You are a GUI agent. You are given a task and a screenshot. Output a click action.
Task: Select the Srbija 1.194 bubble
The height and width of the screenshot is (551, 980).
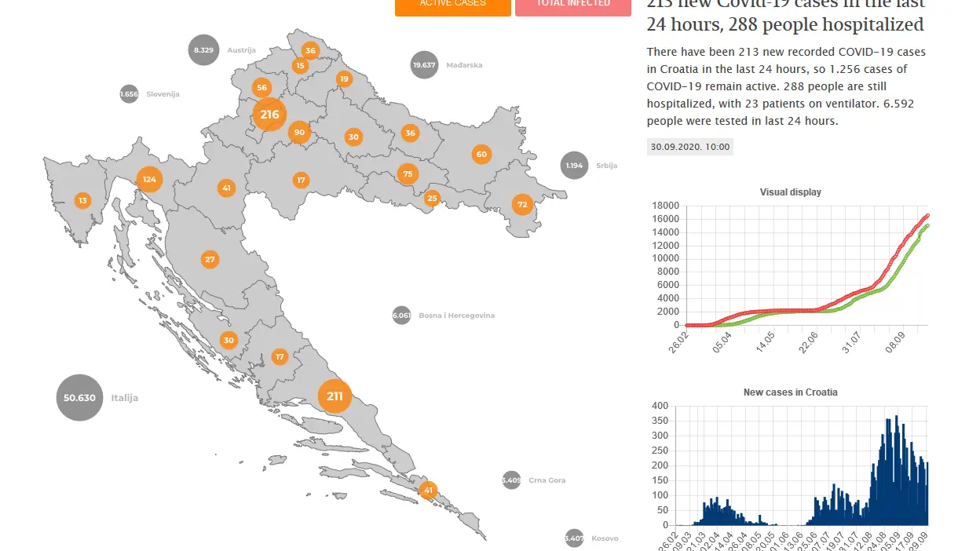tap(575, 166)
